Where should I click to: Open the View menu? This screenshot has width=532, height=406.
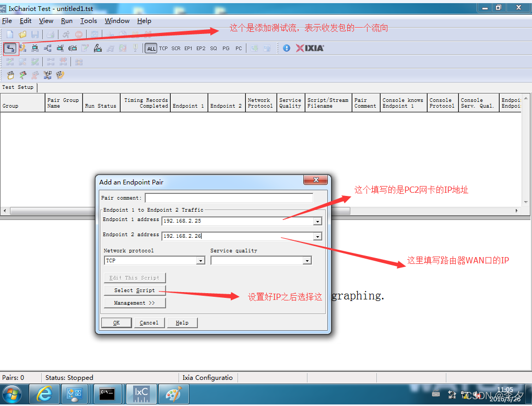click(46, 21)
